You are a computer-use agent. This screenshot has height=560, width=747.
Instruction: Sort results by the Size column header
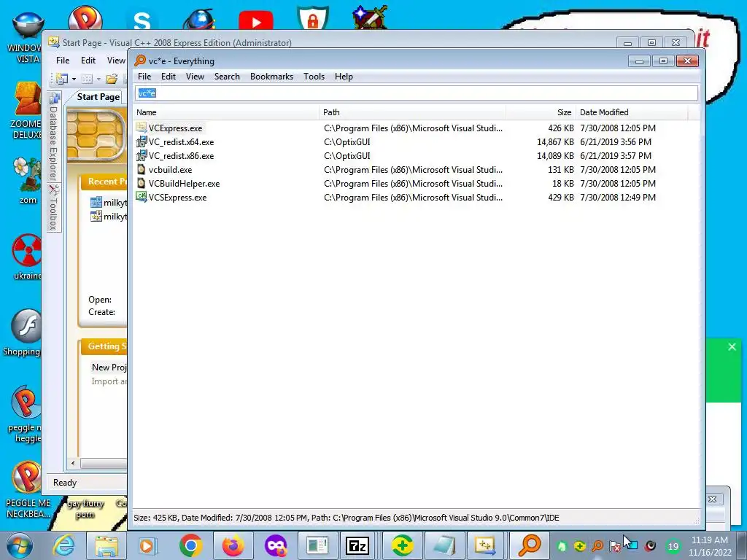click(x=541, y=112)
